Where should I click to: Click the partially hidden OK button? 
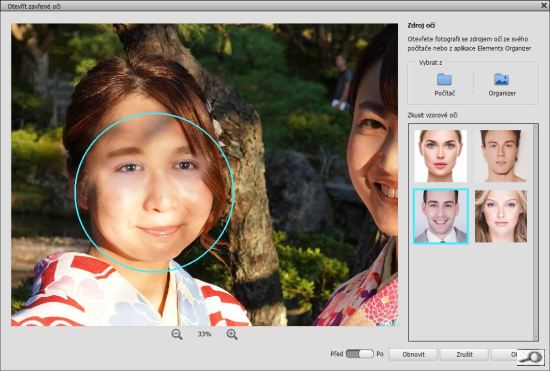(504, 355)
